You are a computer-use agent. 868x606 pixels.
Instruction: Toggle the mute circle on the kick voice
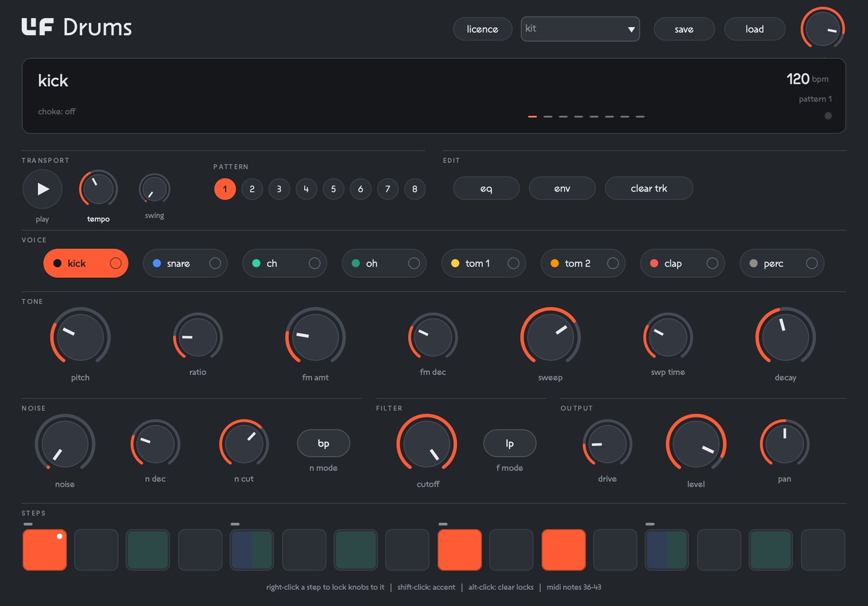pos(115,264)
